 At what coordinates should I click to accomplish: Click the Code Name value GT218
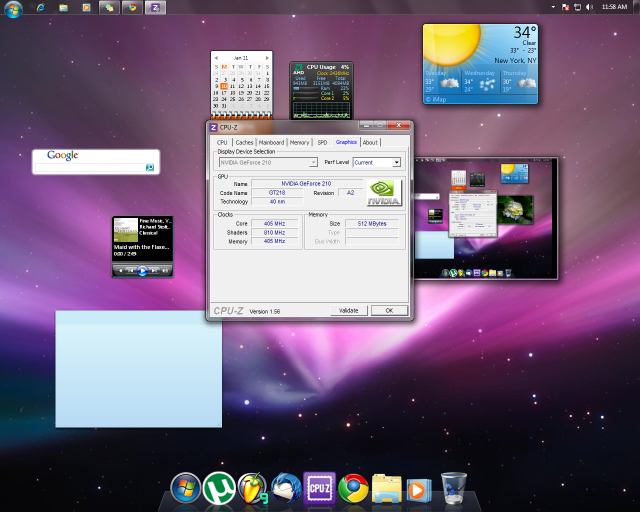pos(277,193)
